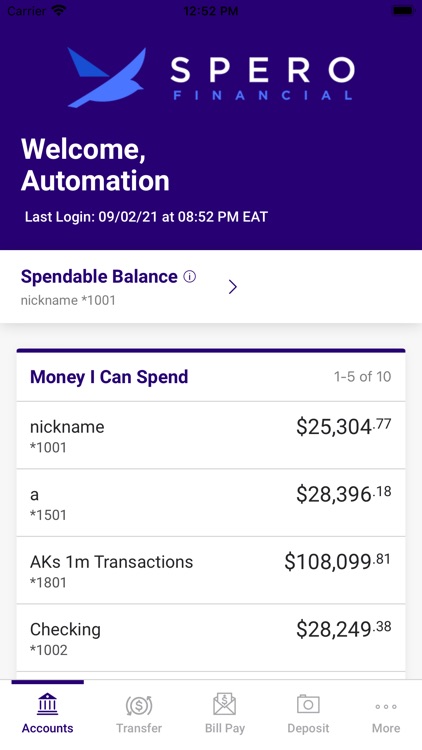This screenshot has width=422, height=750.
Task: Open the Checking *1002 account
Action: pyautogui.click(x=211, y=638)
